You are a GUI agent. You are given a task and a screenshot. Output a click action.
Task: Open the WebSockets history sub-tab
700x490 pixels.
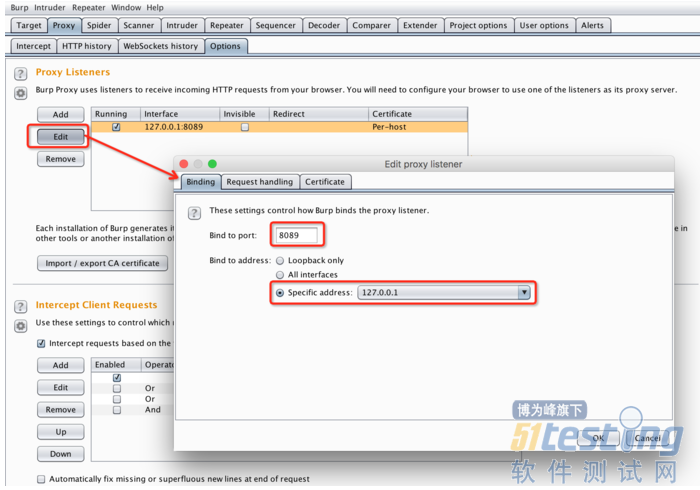pyautogui.click(x=161, y=46)
